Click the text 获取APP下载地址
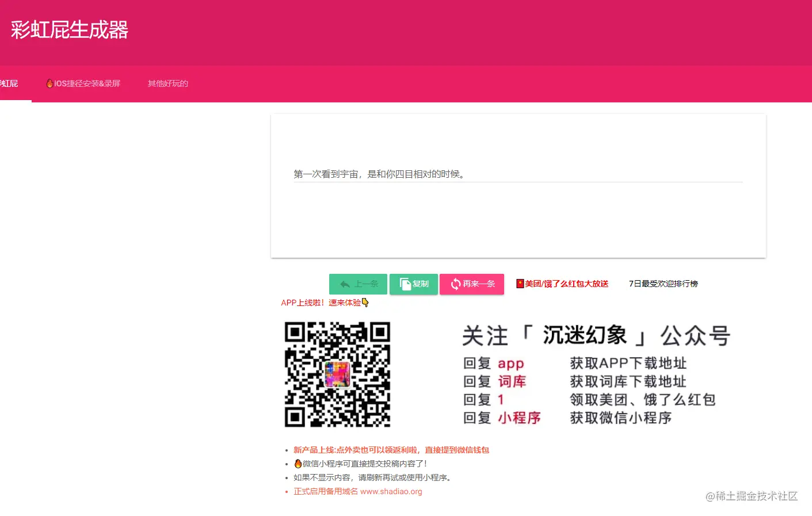Image resolution: width=812 pixels, height=516 pixels. tap(628, 363)
